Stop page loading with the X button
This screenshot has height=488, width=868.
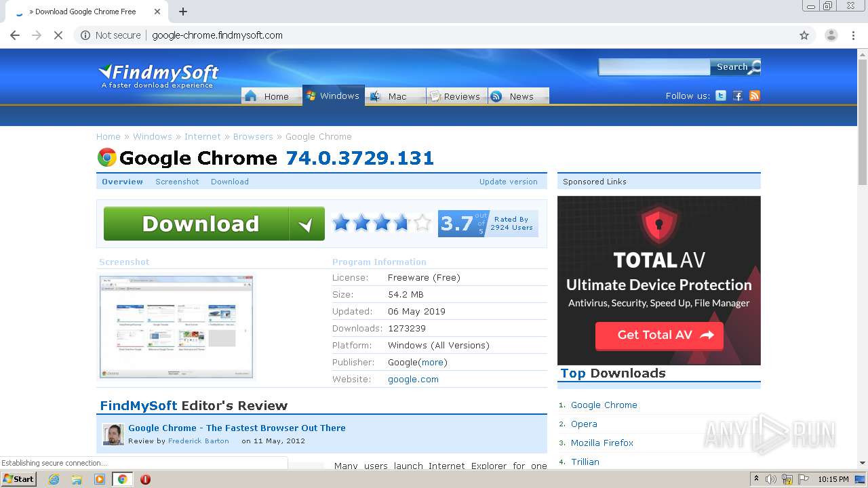click(58, 35)
